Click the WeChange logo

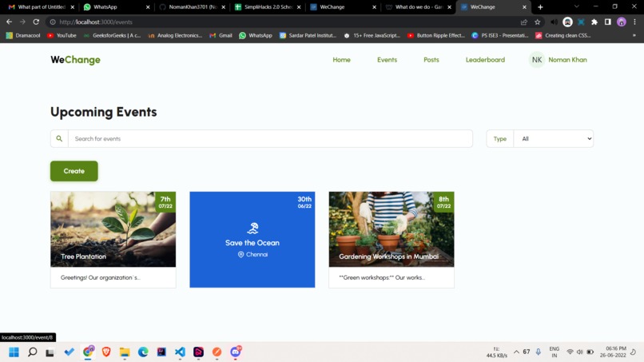(x=75, y=60)
